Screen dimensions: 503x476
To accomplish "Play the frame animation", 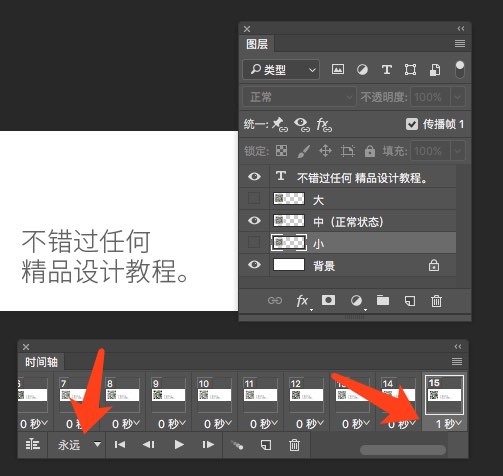I will 179,445.
